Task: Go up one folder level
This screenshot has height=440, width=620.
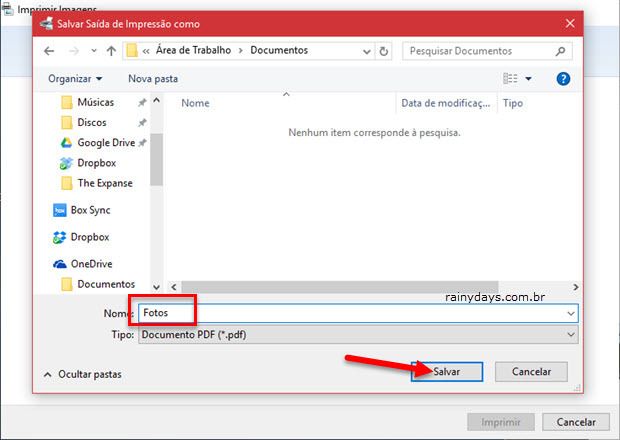Action: [110, 50]
